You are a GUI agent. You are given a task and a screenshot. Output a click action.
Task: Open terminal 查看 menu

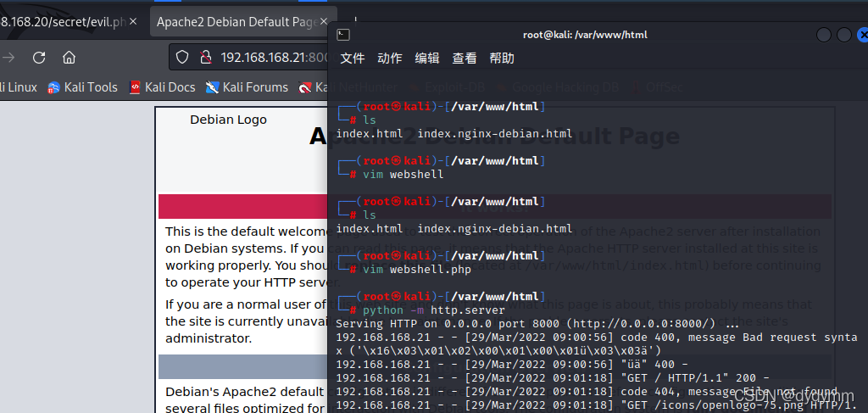(465, 59)
